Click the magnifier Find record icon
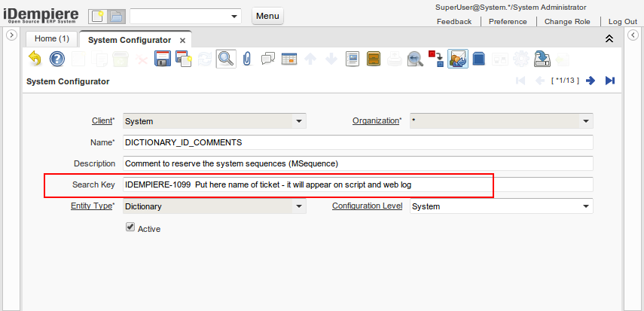644x311 pixels. pyautogui.click(x=225, y=59)
